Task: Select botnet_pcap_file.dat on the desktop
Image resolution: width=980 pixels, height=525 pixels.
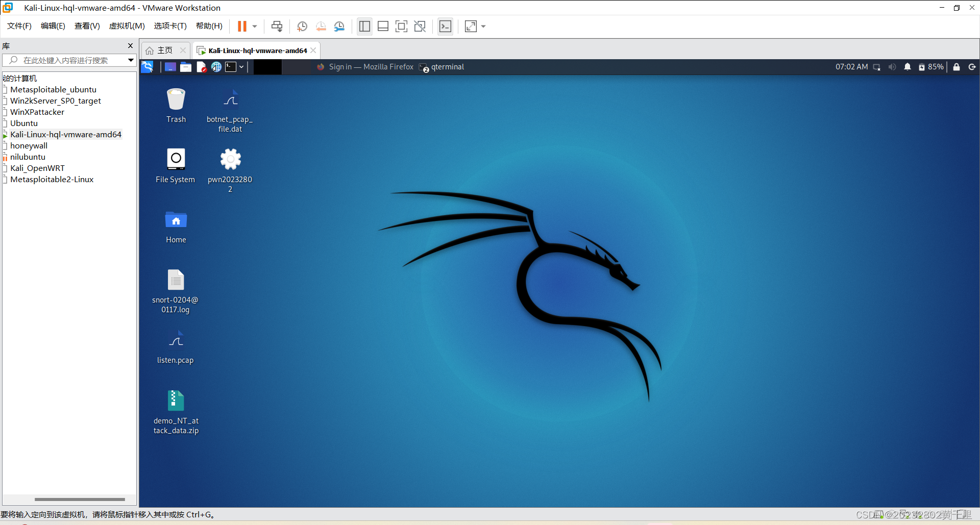Action: pyautogui.click(x=230, y=110)
